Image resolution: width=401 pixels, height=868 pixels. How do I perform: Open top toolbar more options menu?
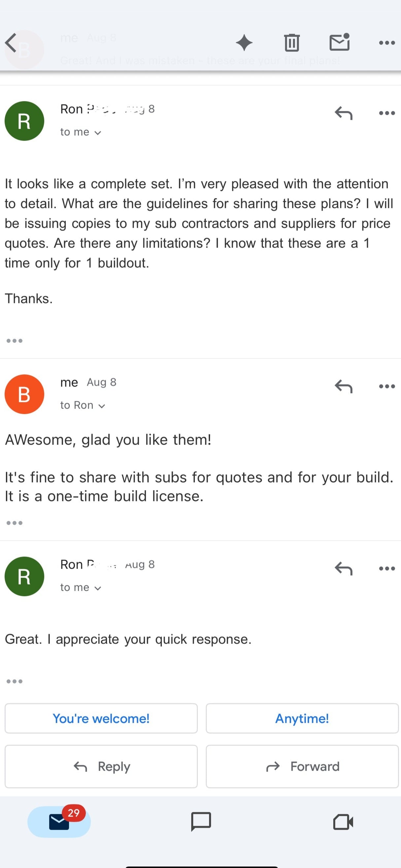coord(387,43)
